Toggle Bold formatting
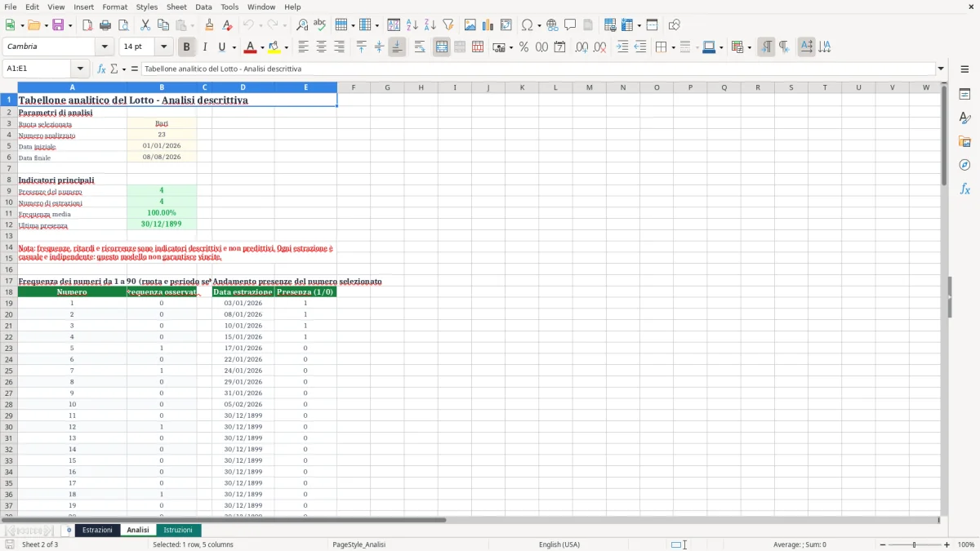This screenshot has width=980, height=551. coord(187,47)
